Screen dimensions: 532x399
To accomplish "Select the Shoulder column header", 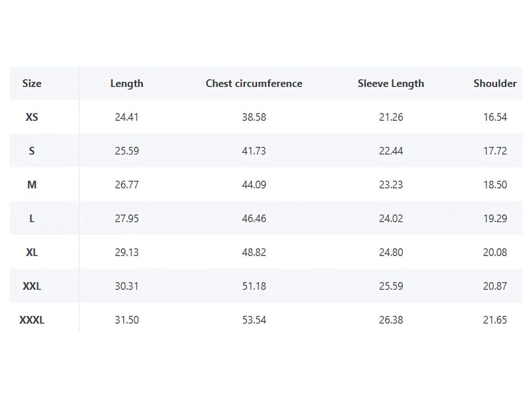I will [x=494, y=84].
